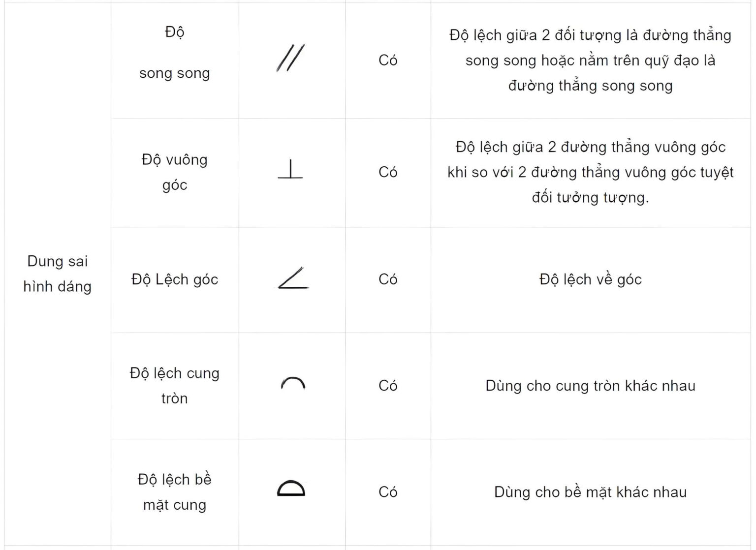The height and width of the screenshot is (550, 756).
Task: Click the closed half-circle surface profile symbol
Action: [291, 488]
